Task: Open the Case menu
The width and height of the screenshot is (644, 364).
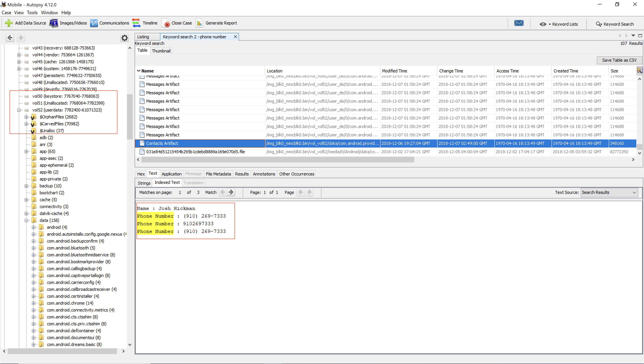Action: coord(6,12)
